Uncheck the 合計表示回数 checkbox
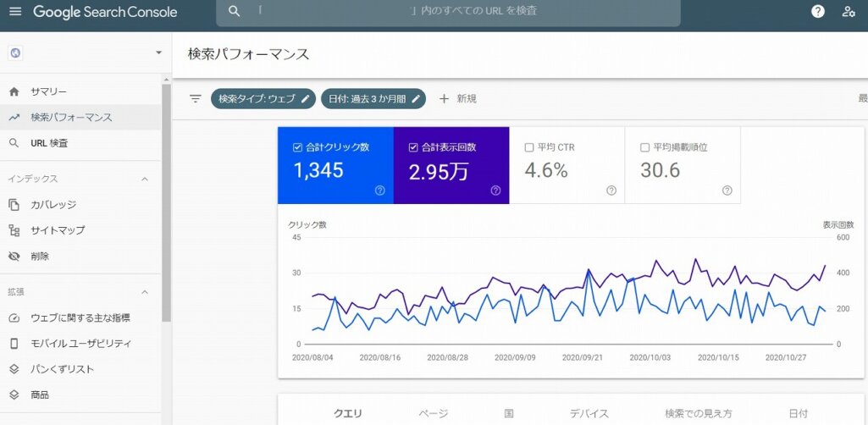Viewport: 868px width, 425px height. pos(413,147)
